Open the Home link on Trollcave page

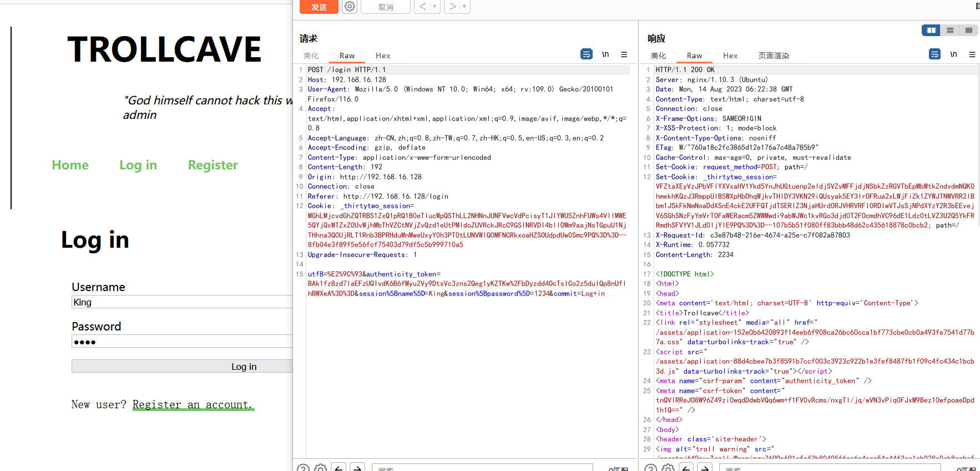click(70, 165)
